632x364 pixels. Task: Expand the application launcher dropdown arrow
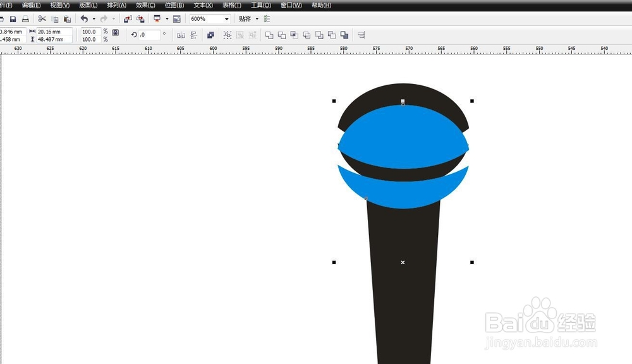(x=167, y=19)
